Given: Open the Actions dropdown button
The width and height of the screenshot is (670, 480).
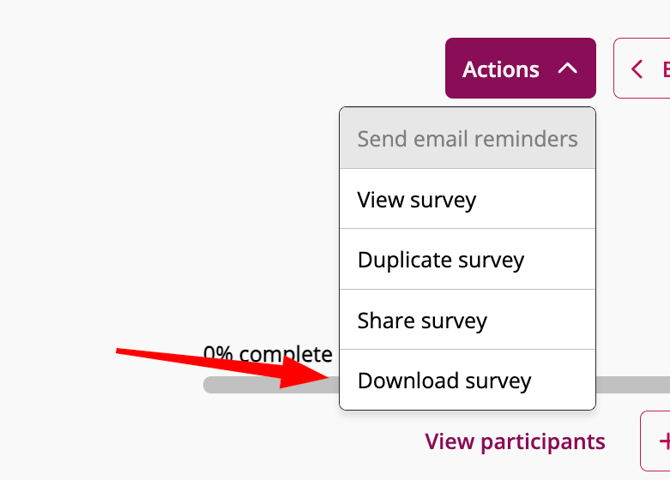Looking at the screenshot, I should pos(520,69).
